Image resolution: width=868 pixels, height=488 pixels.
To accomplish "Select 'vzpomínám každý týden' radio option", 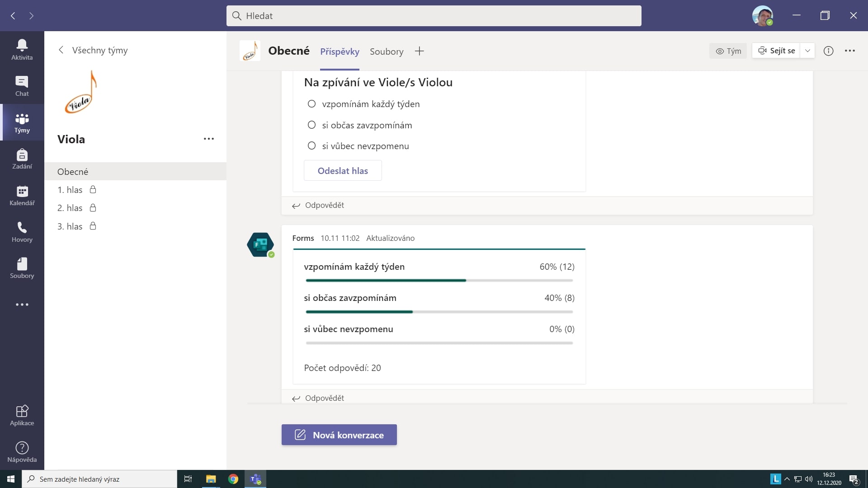I will 311,104.
